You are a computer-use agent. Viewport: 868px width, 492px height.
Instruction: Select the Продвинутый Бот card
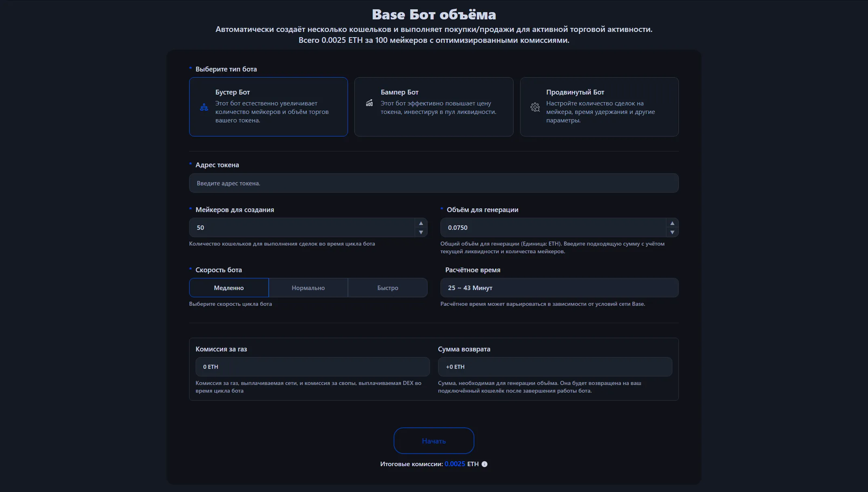[599, 107]
